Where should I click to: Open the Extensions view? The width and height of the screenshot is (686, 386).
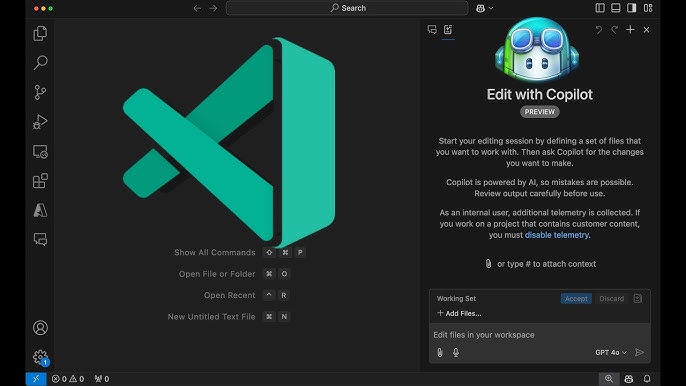(x=40, y=181)
